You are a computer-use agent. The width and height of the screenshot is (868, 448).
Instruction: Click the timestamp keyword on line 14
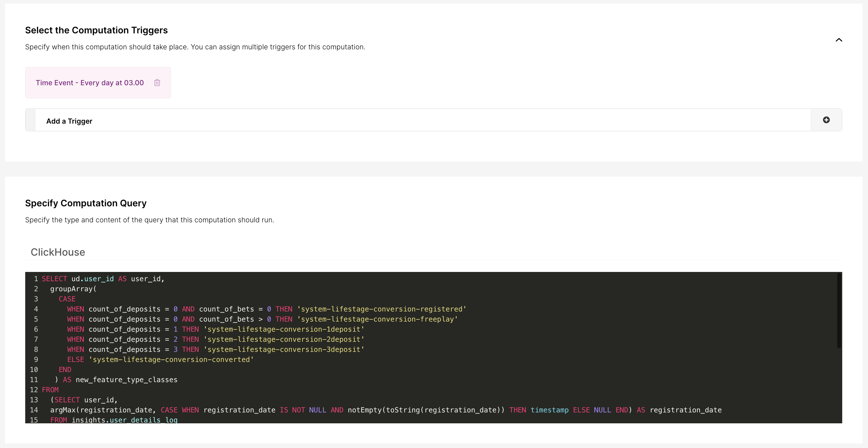pos(549,410)
